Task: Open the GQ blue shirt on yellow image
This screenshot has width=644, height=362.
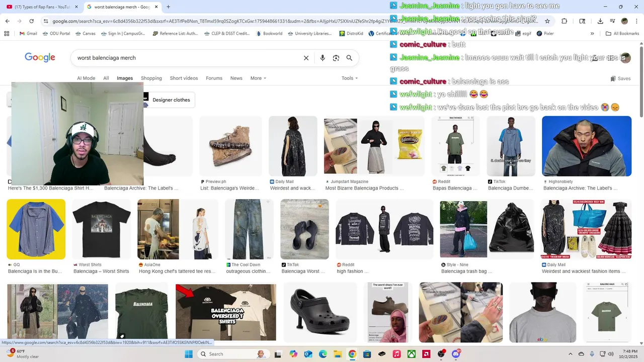Action: [x=36, y=229]
